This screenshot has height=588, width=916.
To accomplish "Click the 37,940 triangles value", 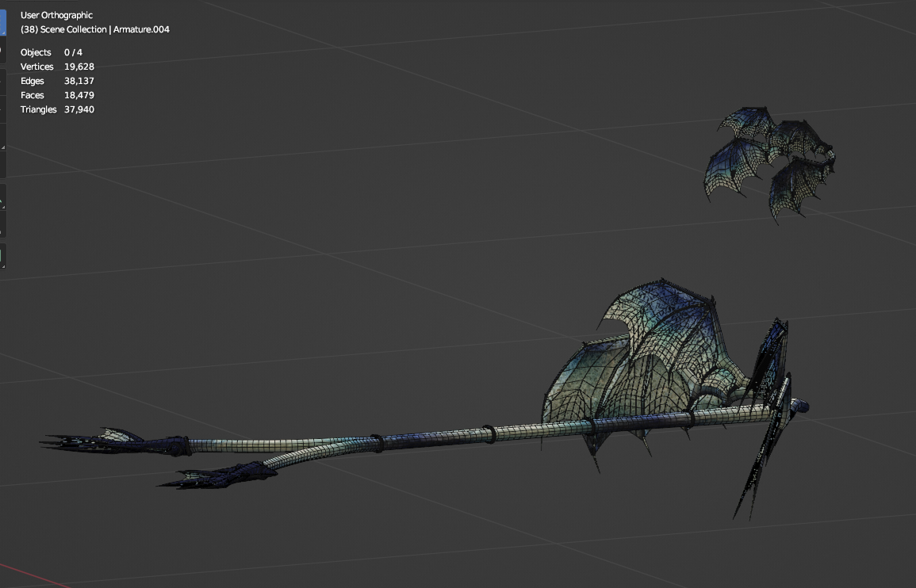I will [x=79, y=109].
